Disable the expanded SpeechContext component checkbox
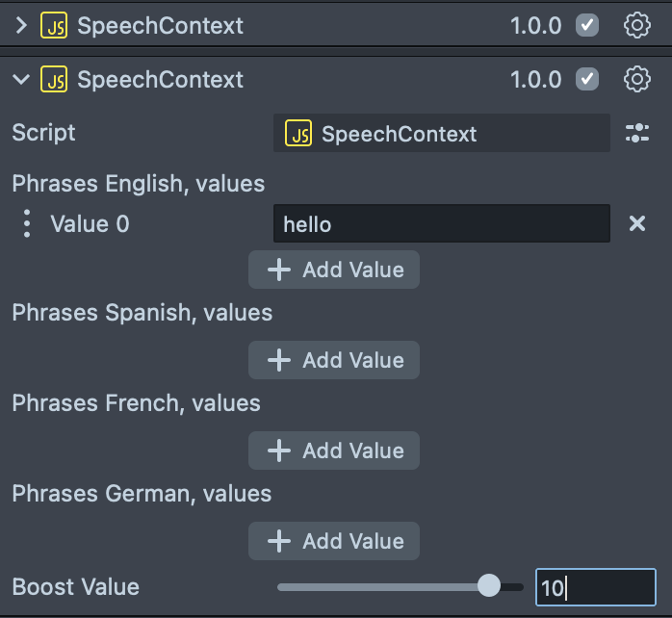This screenshot has height=618, width=672. click(586, 79)
